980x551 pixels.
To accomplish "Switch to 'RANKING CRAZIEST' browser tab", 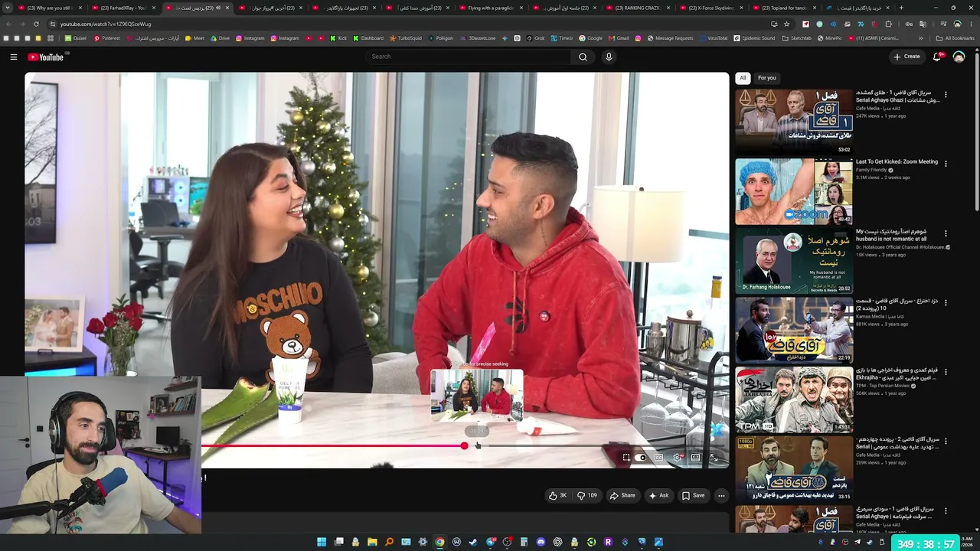I will click(639, 8).
